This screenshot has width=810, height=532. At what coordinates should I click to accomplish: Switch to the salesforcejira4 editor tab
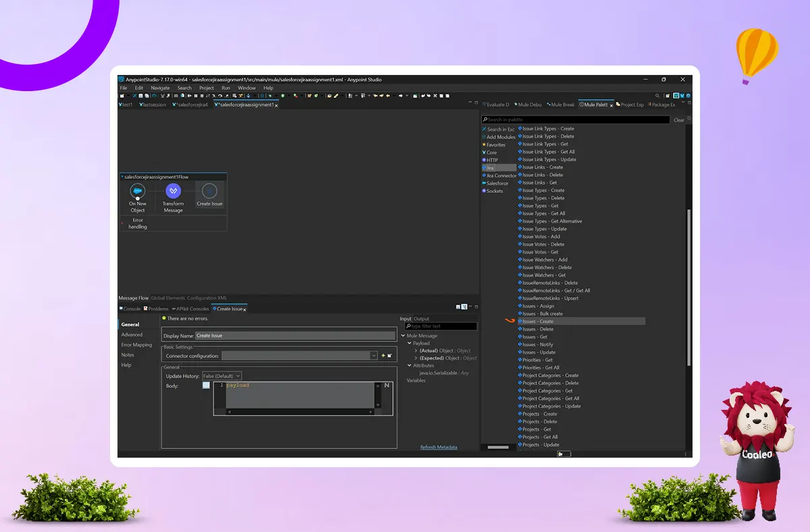[190, 105]
